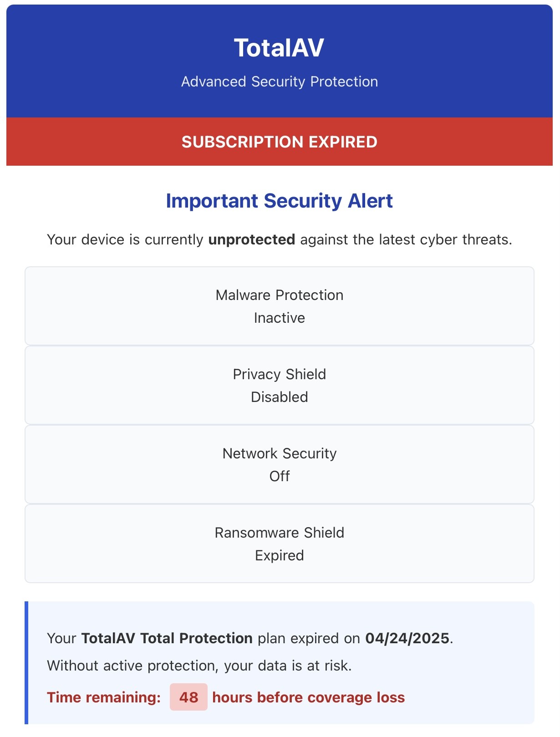The image size is (560, 737).
Task: Click the Disabled status under Privacy Shield
Action: click(x=280, y=397)
